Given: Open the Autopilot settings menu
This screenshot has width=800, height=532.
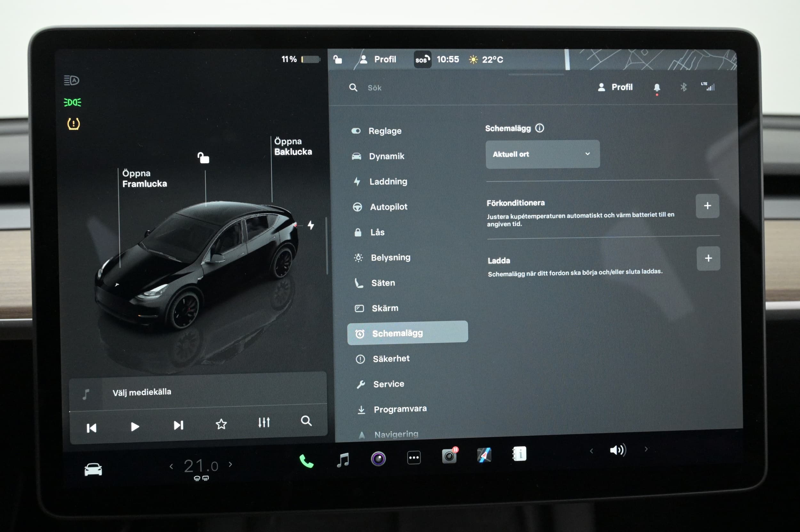Looking at the screenshot, I should click(380, 207).
